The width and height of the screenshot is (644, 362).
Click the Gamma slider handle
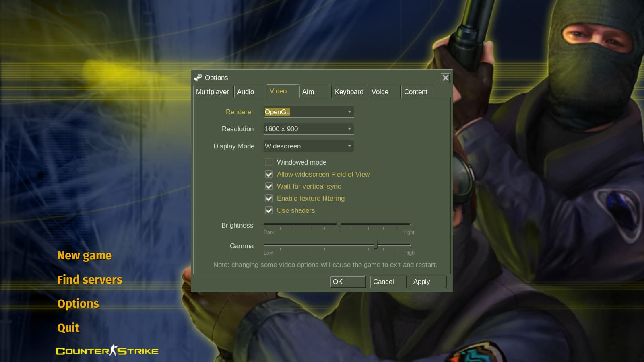tap(375, 245)
